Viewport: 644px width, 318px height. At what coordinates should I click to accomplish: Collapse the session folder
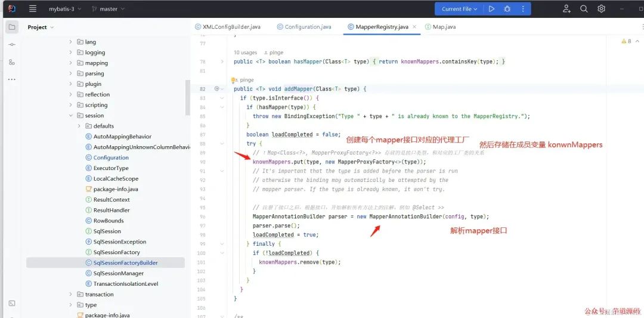70,116
